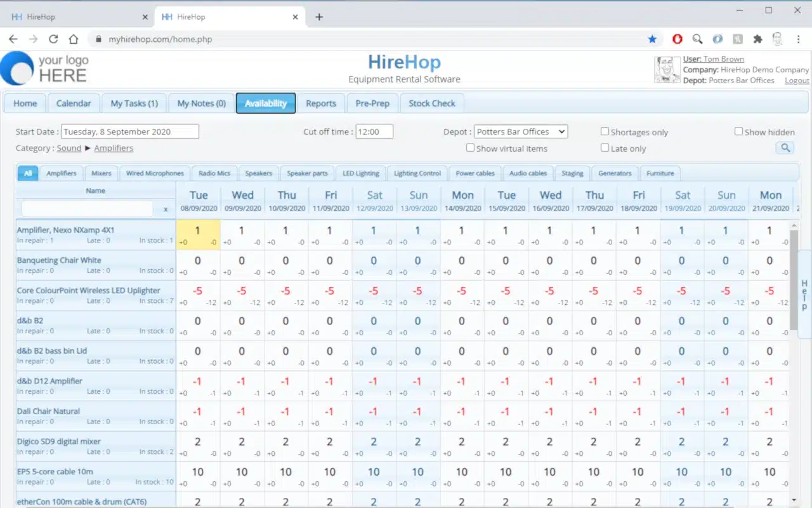Click the magnifier extension icon in browser toolbar

pyautogui.click(x=697, y=39)
